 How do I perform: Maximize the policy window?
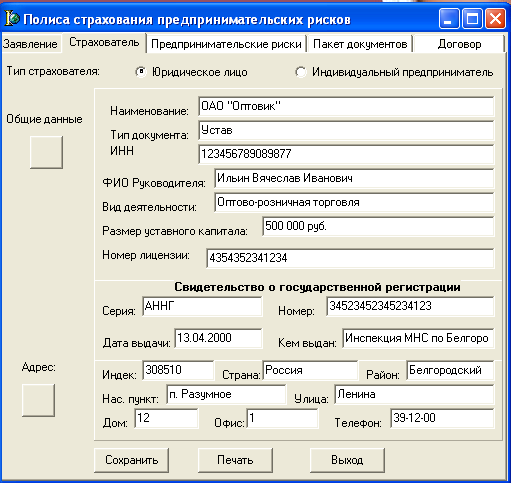(x=472, y=19)
